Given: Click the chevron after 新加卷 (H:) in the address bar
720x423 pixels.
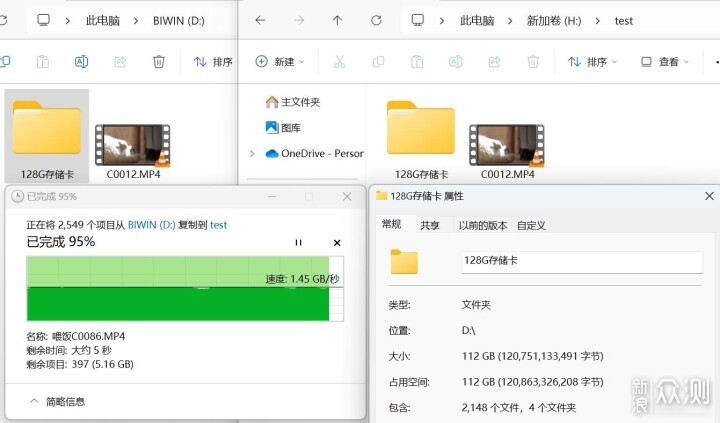Looking at the screenshot, I should tap(597, 21).
